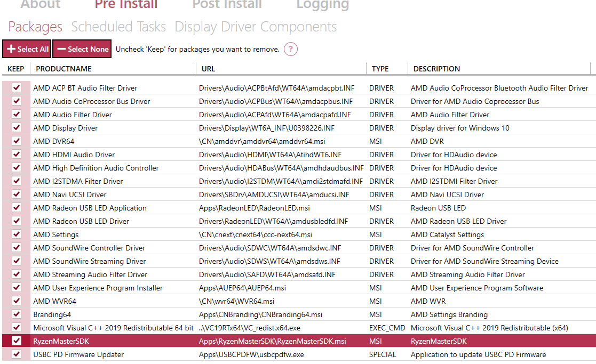Uncheck Keep for AMD Navi UCSI Driver
The width and height of the screenshot is (596, 364).
[x=17, y=195]
